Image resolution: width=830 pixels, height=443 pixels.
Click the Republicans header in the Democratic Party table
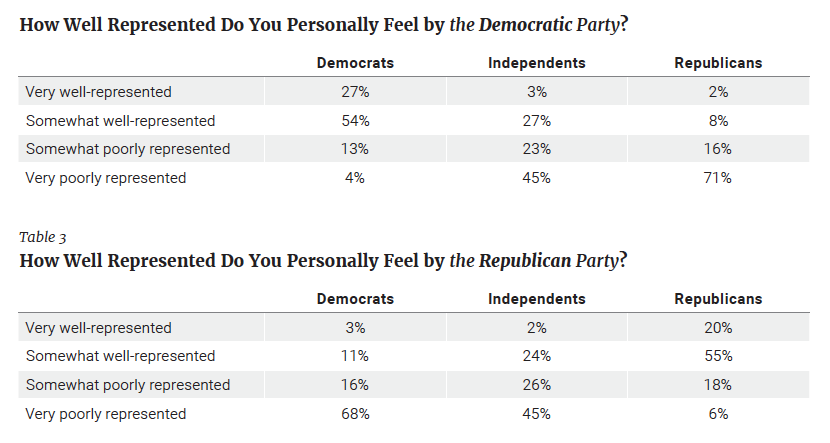pos(718,63)
